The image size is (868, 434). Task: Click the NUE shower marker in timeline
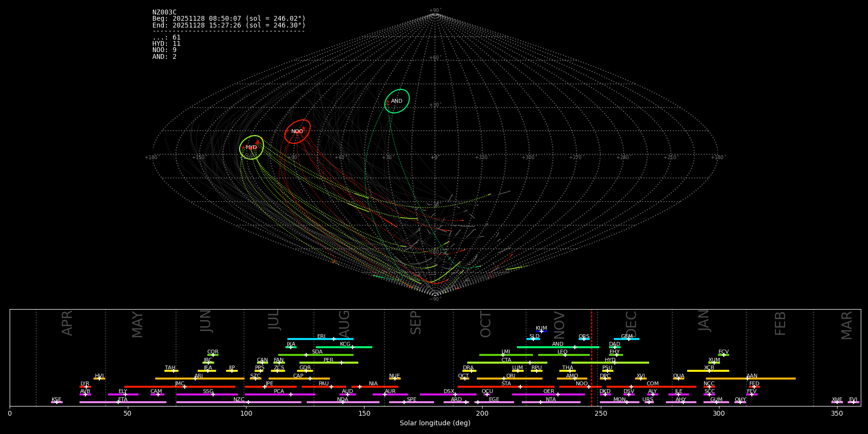[x=394, y=379]
